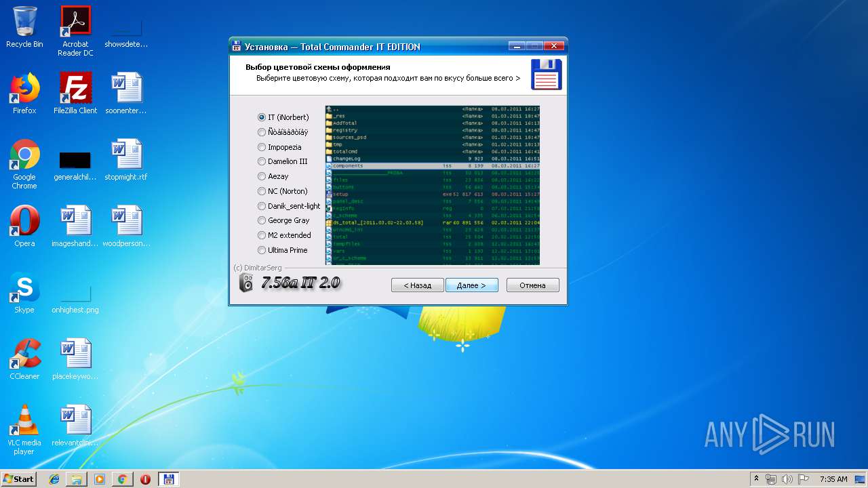This screenshot has height=488, width=868.
Task: Select the George Gray scheme
Action: 283,220
